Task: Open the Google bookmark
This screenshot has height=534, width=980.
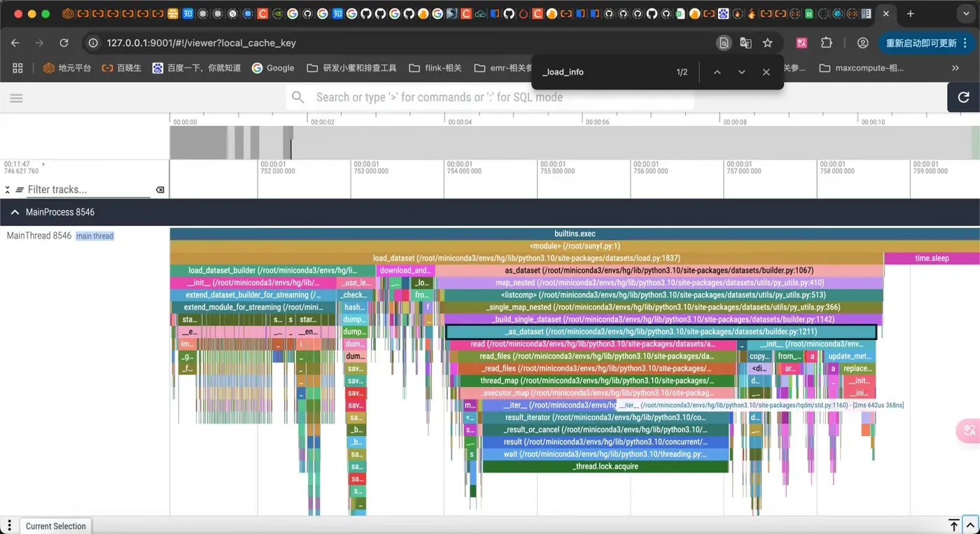Action: point(273,68)
